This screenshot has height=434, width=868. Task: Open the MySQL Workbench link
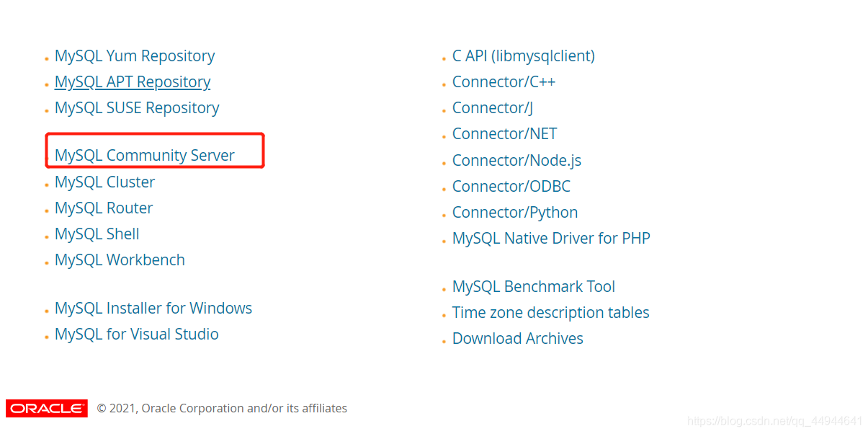point(120,260)
